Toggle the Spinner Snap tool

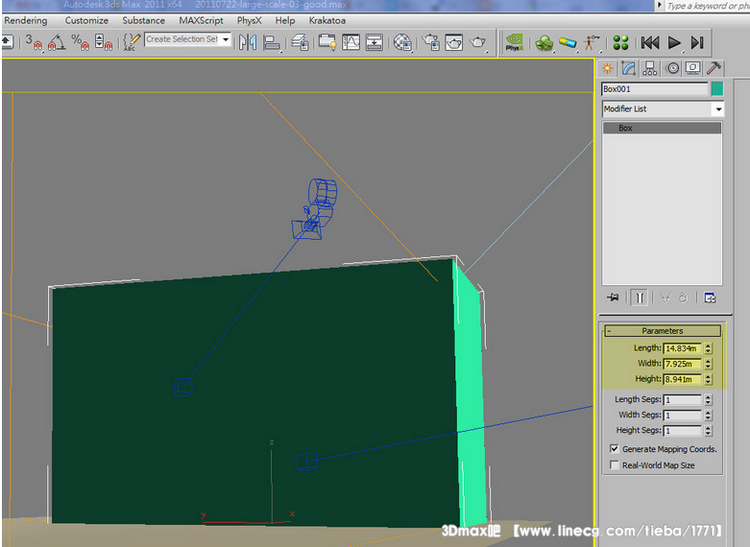103,42
